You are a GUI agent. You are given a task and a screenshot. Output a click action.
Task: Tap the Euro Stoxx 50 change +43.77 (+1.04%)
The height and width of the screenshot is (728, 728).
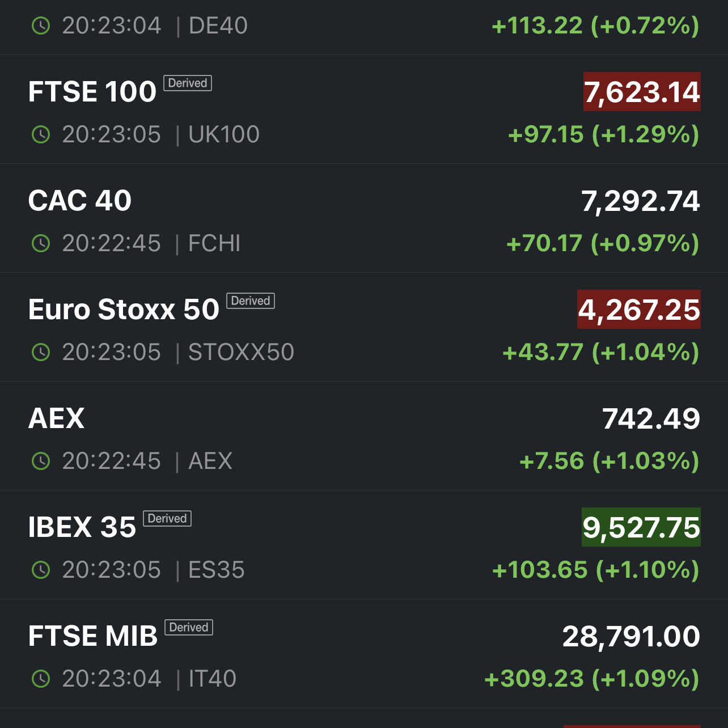click(600, 352)
